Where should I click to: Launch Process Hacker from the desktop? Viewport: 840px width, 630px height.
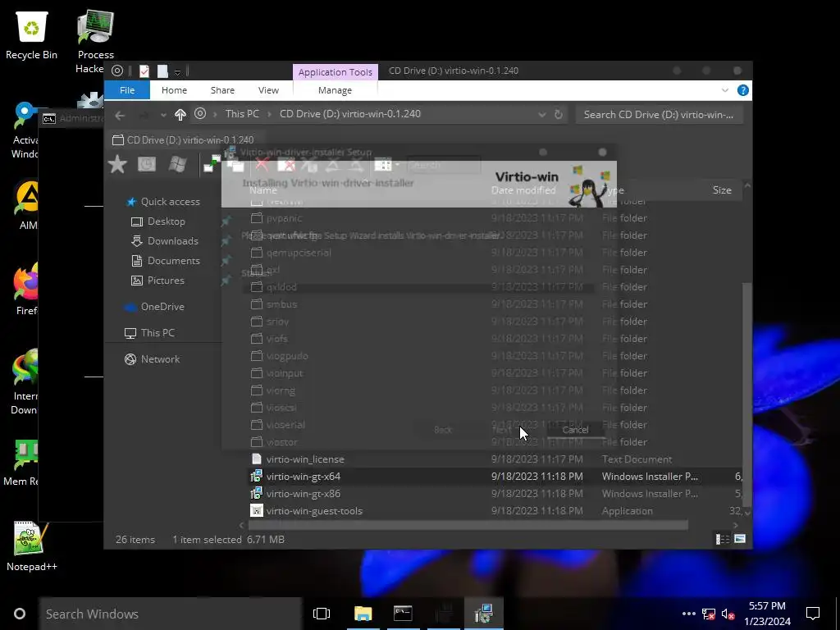pos(95,40)
